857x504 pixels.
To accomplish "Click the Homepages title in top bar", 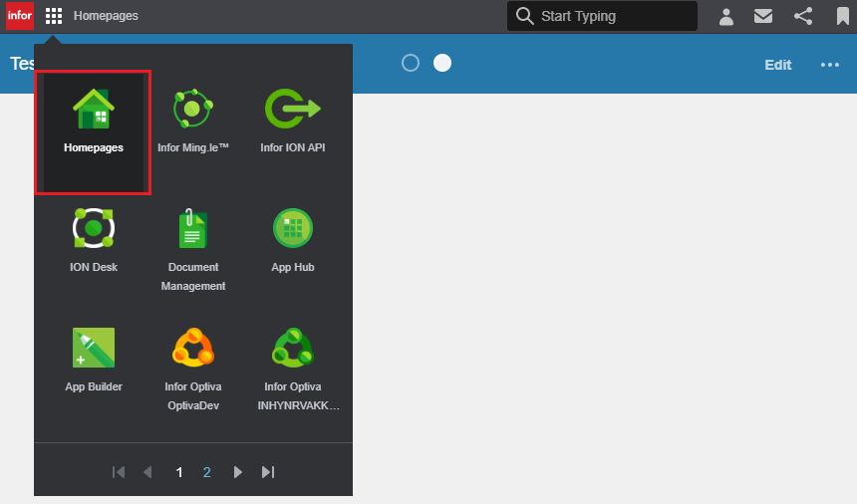I will pos(106,16).
